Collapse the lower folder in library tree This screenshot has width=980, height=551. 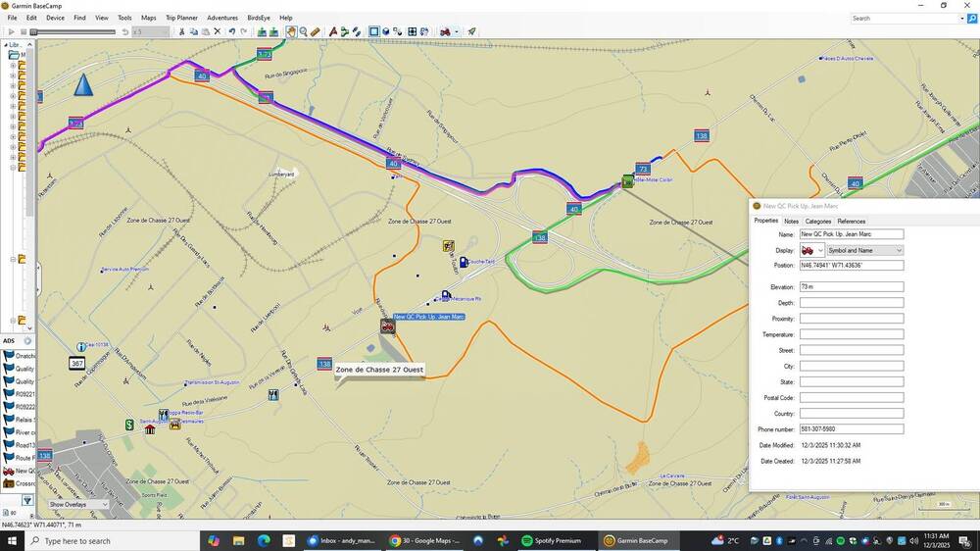tap(12, 321)
